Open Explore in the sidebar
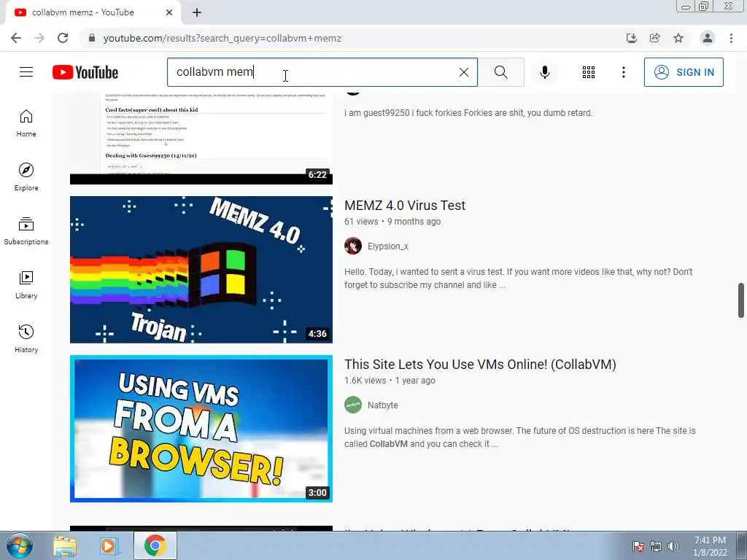The width and height of the screenshot is (747, 560). pos(26,177)
